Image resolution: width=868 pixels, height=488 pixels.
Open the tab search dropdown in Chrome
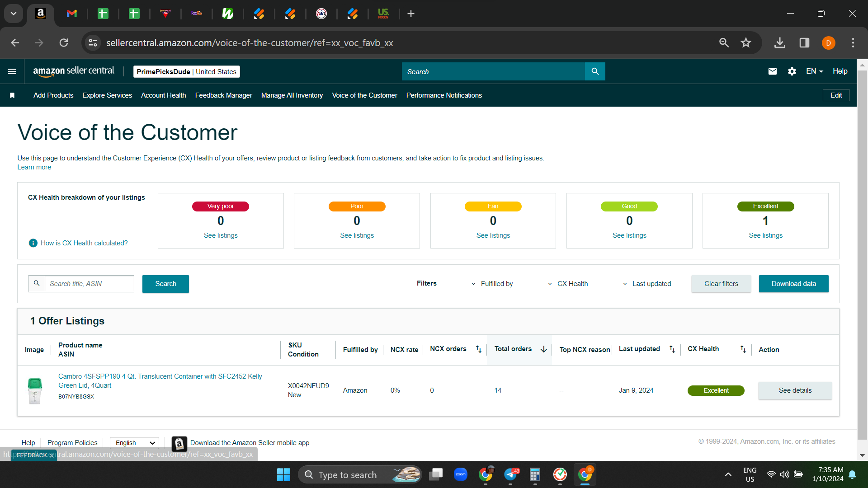[x=14, y=14]
